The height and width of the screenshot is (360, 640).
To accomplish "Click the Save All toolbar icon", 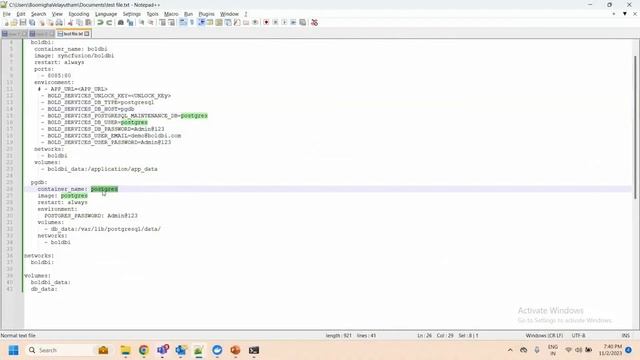I will pyautogui.click(x=32, y=22).
